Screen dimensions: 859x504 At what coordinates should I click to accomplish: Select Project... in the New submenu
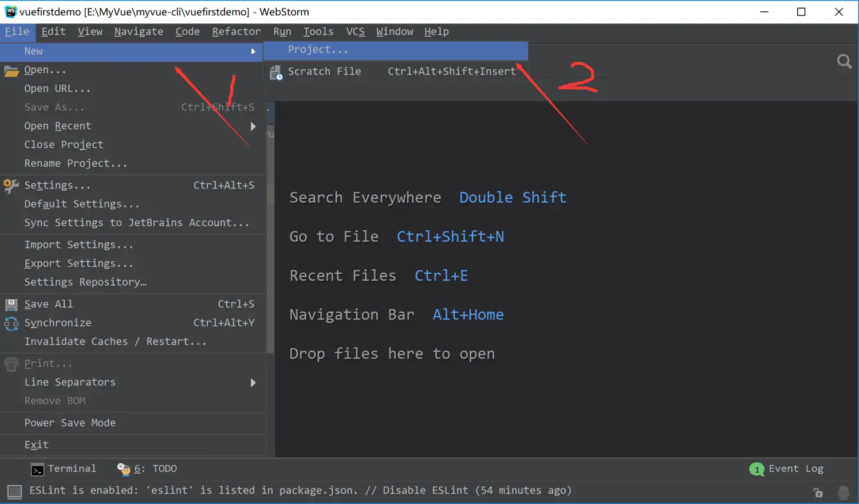[396, 50]
